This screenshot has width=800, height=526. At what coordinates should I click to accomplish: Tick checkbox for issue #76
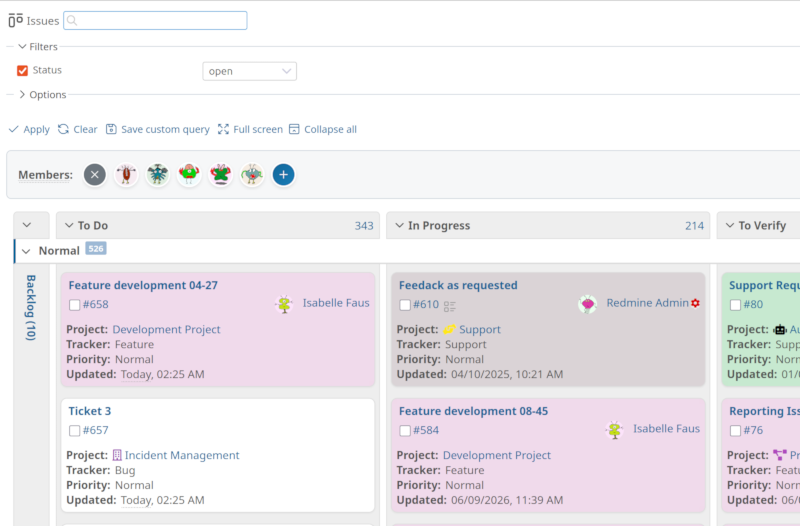click(x=735, y=431)
